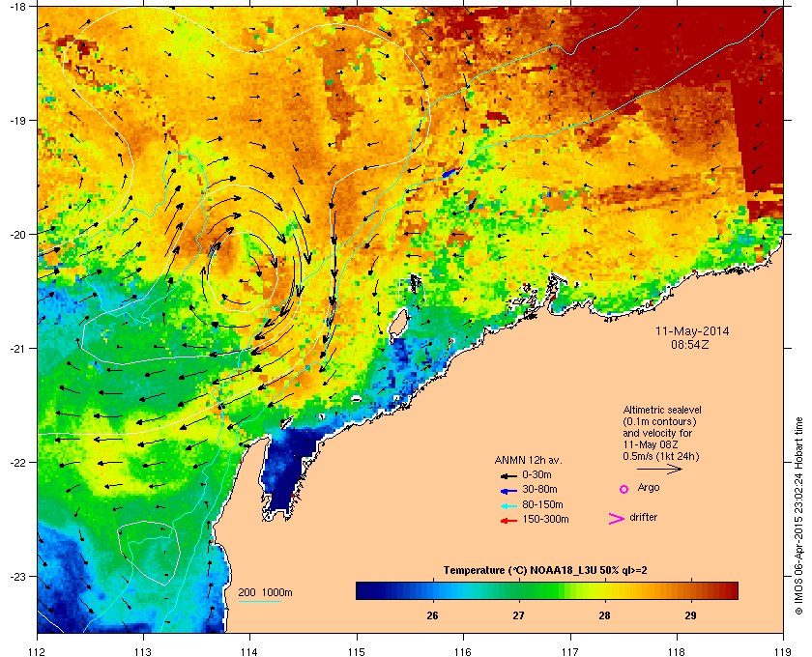Click the 80-150m legend label
This screenshot has height=657, width=812.
click(x=542, y=504)
